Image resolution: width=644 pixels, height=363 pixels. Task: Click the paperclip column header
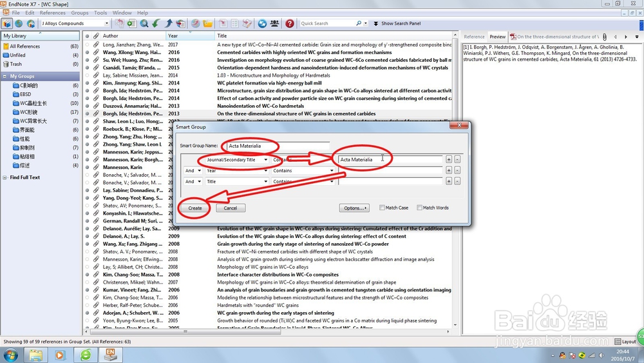pos(96,35)
